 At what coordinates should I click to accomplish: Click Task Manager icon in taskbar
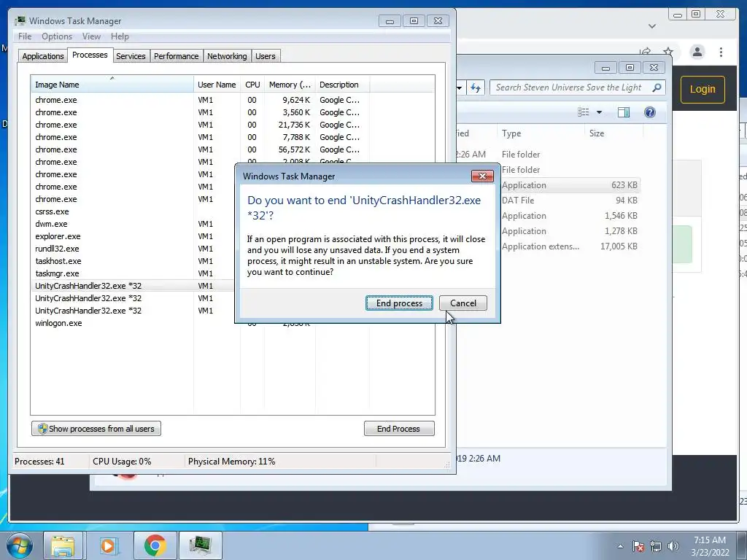(x=200, y=545)
